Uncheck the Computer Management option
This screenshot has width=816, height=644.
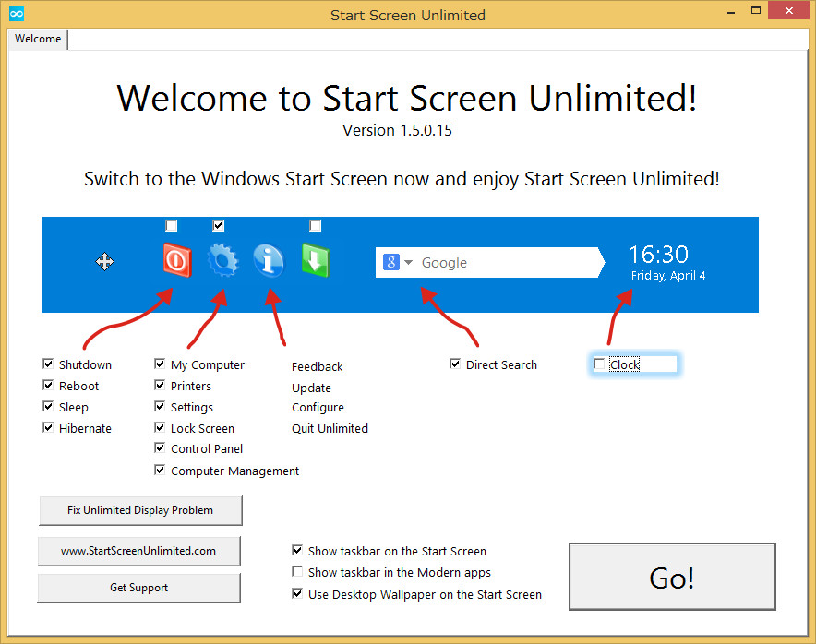(x=160, y=471)
